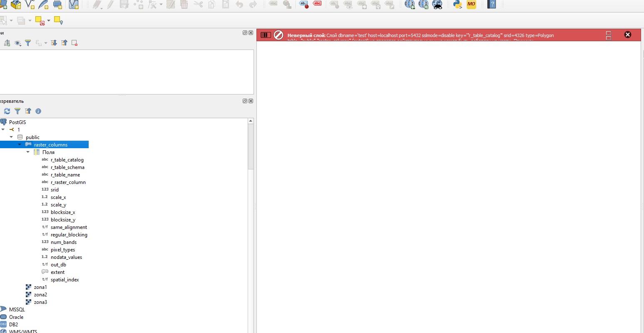Click the globe icon with magnifier
Viewport: 644px width, 333px height.
(x=423, y=4)
